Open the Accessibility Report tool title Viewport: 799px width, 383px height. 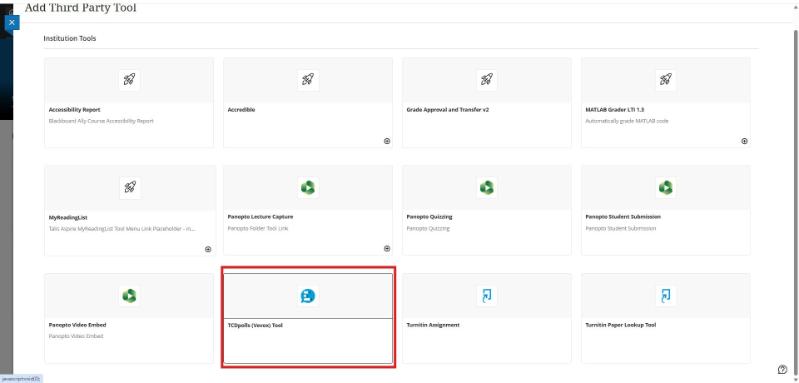[74, 110]
